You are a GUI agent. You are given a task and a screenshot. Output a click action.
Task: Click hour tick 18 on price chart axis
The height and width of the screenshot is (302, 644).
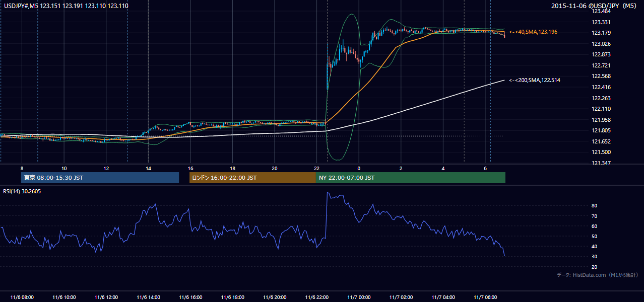point(232,168)
